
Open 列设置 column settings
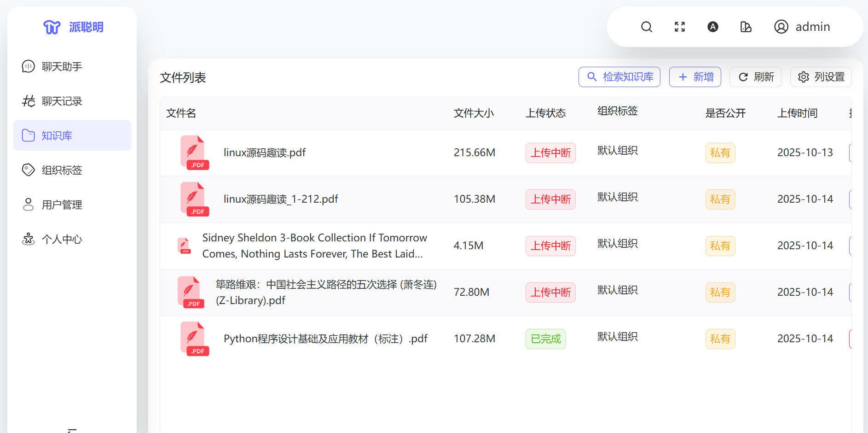tap(821, 77)
